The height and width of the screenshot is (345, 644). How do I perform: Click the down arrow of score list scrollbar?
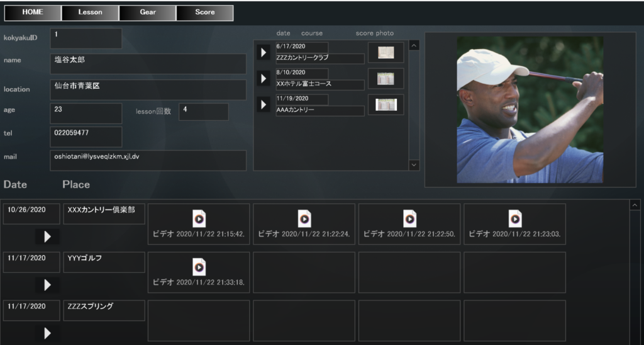coord(414,165)
